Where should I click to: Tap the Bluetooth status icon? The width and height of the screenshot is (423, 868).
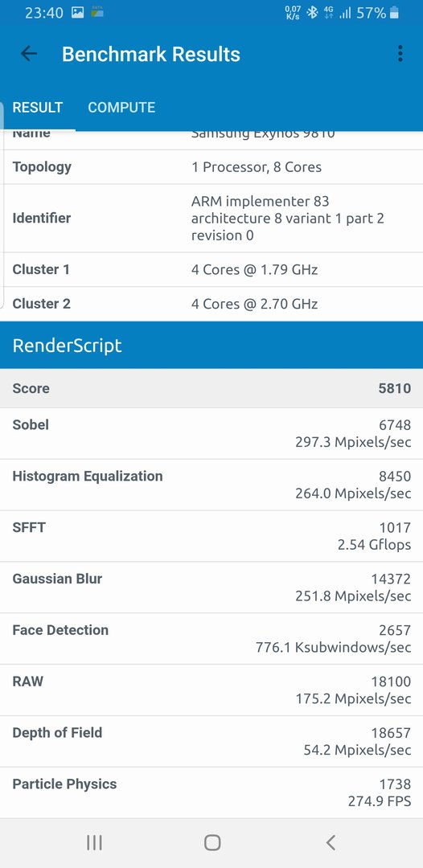click(312, 13)
